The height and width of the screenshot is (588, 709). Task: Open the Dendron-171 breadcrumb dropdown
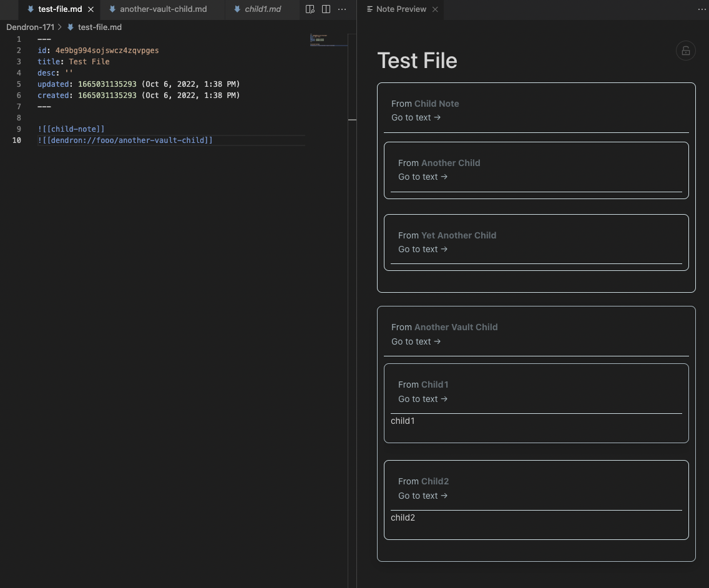pos(30,27)
